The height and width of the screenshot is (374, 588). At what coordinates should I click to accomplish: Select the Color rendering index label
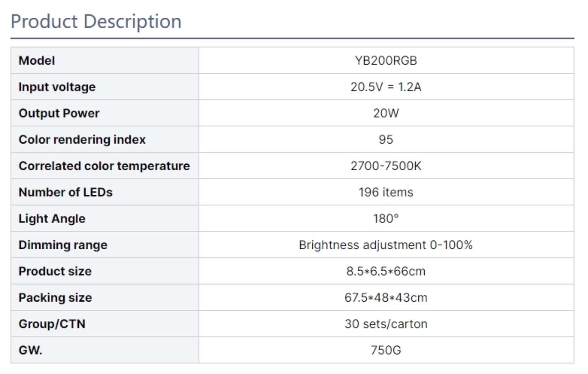pos(82,139)
